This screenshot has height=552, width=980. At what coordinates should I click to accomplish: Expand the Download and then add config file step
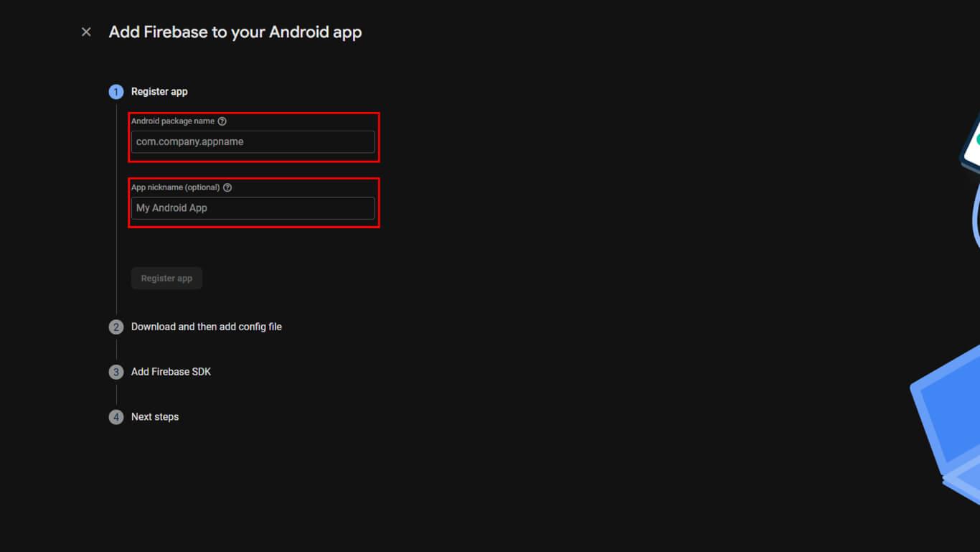pyautogui.click(x=207, y=327)
